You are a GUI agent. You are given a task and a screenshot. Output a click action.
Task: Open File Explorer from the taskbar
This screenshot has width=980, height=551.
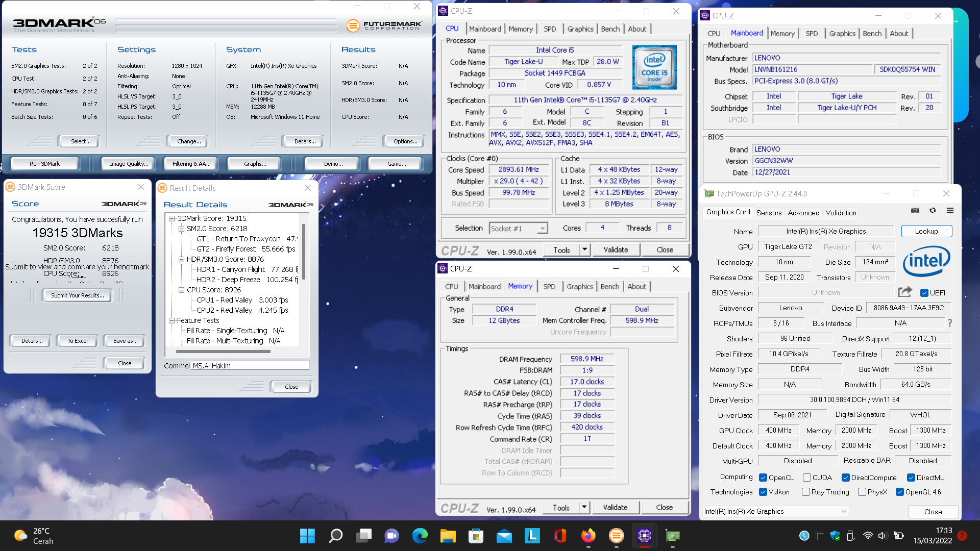point(448,536)
